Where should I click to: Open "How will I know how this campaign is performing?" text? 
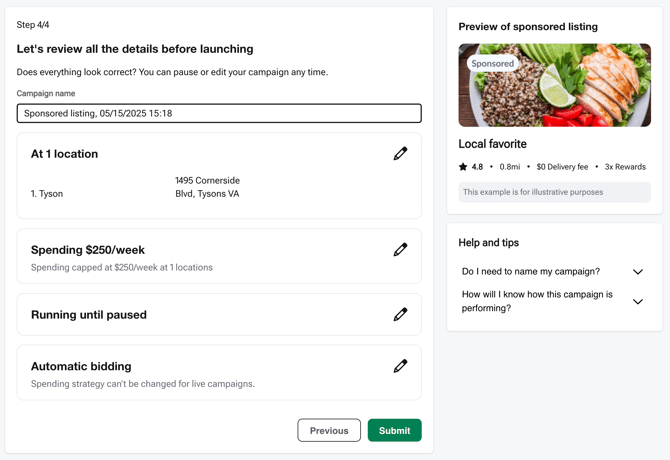point(537,301)
